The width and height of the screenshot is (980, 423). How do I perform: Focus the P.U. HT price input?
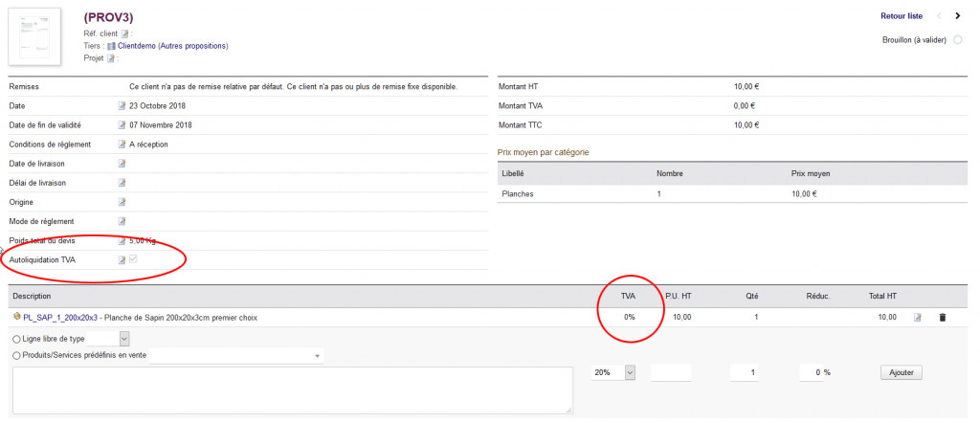[x=671, y=372]
